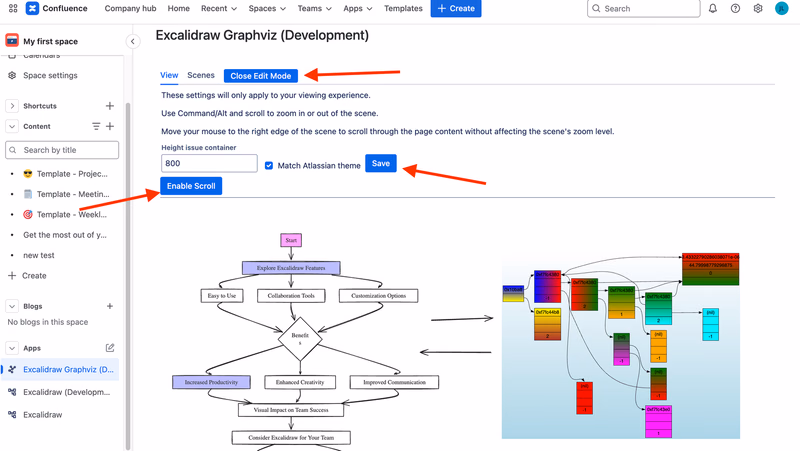Viewport: 800px width, 451px height.
Task: Click the Template - Weekly target icon
Action: coord(28,214)
